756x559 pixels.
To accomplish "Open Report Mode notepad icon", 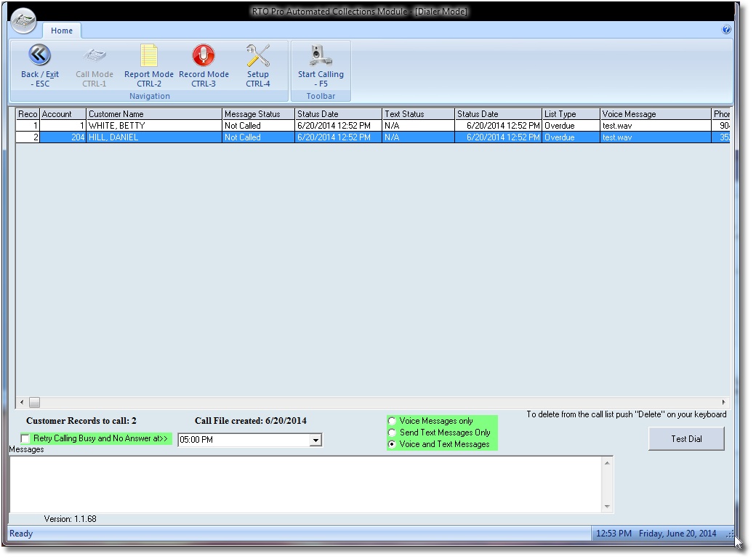I will click(149, 55).
